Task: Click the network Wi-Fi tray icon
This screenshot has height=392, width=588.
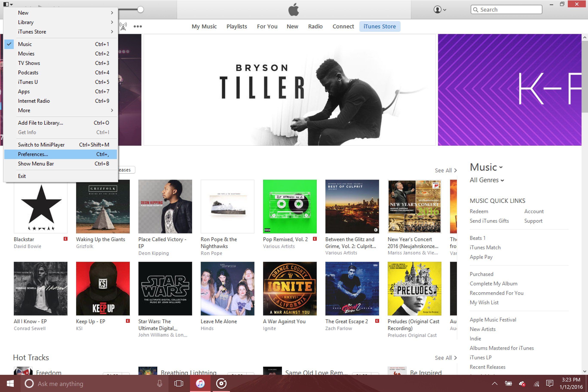Action: point(536,383)
